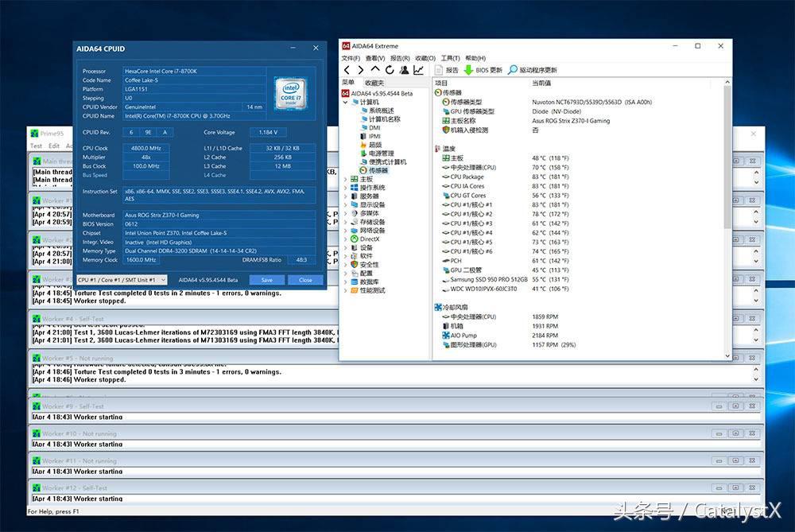Open the Test menu in Prime95

[36, 146]
